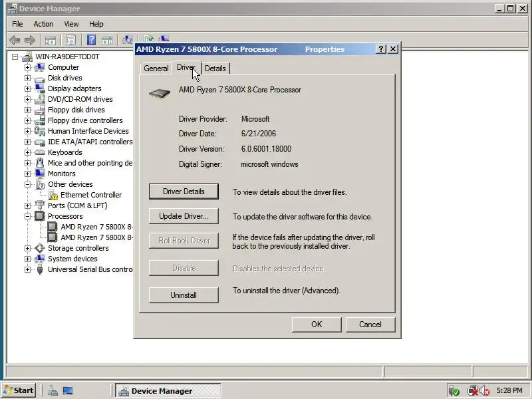This screenshot has width=532, height=399.
Task: Select the Storage controllers tree label
Action: tap(78, 248)
